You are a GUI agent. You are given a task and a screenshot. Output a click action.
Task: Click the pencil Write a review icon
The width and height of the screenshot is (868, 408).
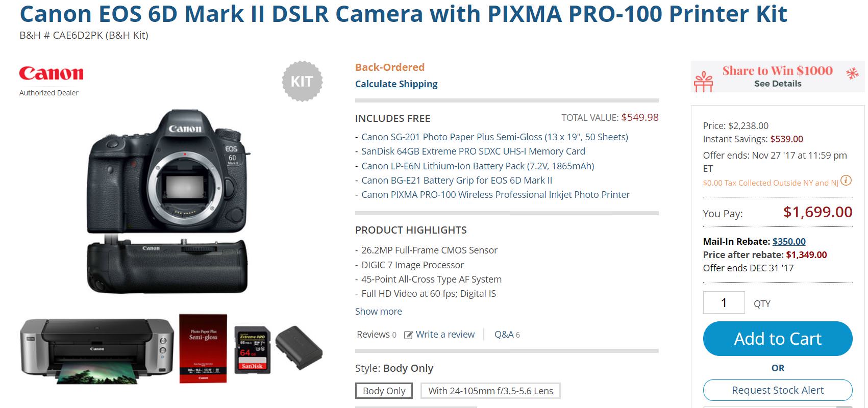point(408,335)
